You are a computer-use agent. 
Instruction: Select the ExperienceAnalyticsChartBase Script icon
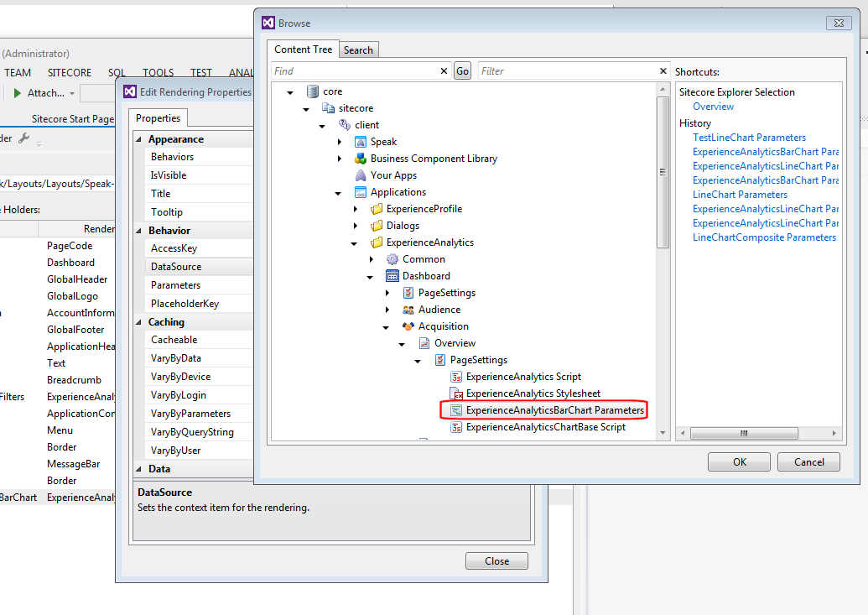pos(455,426)
